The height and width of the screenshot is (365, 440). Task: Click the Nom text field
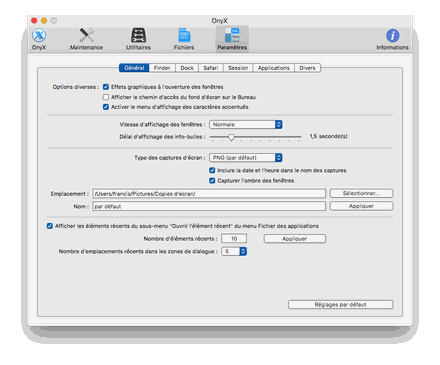(209, 206)
